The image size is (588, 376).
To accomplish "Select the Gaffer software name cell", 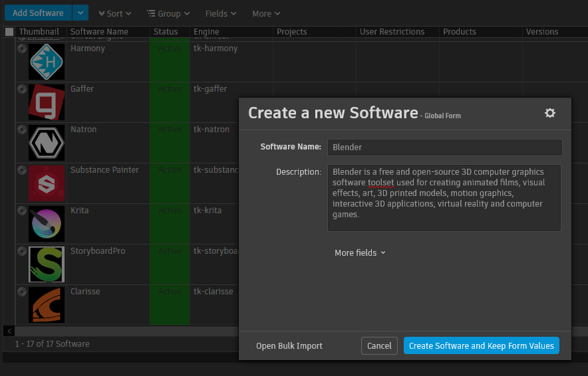I will coord(108,102).
